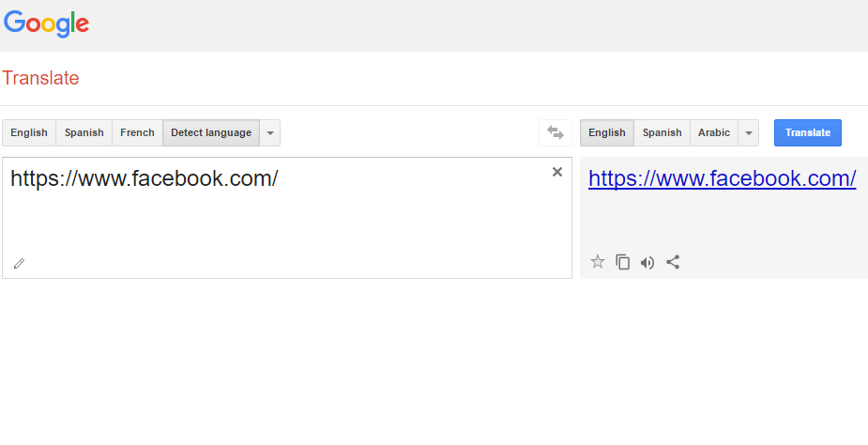Open the translated facebook.com link
868x445 pixels.
click(722, 179)
